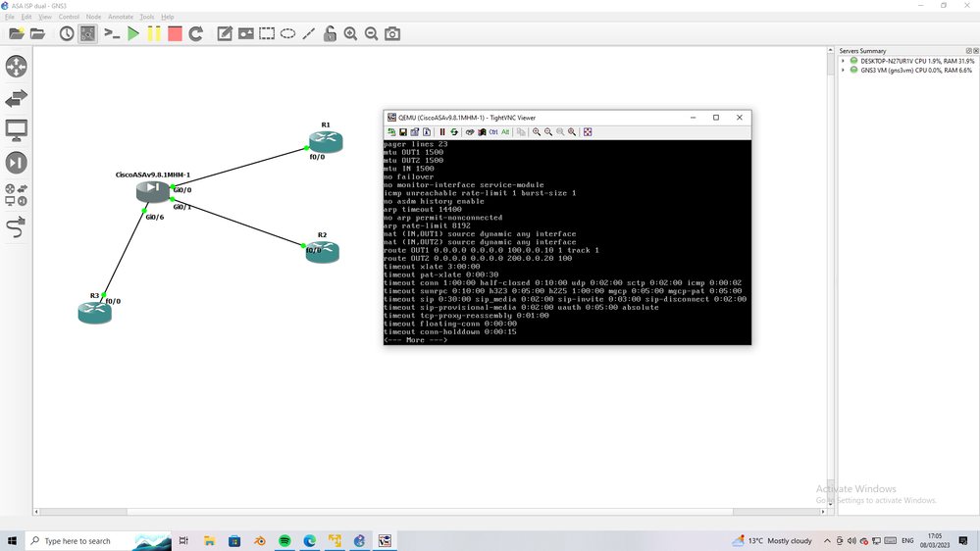Open the Node menu

(x=93, y=17)
